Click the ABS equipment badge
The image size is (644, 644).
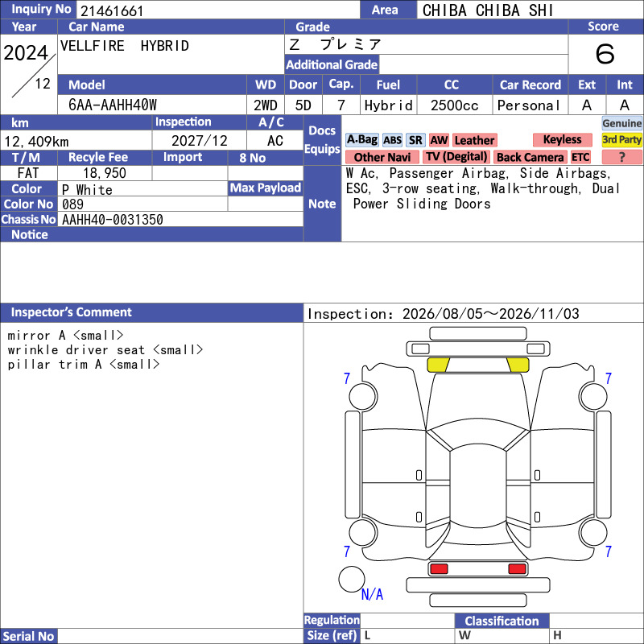392,140
